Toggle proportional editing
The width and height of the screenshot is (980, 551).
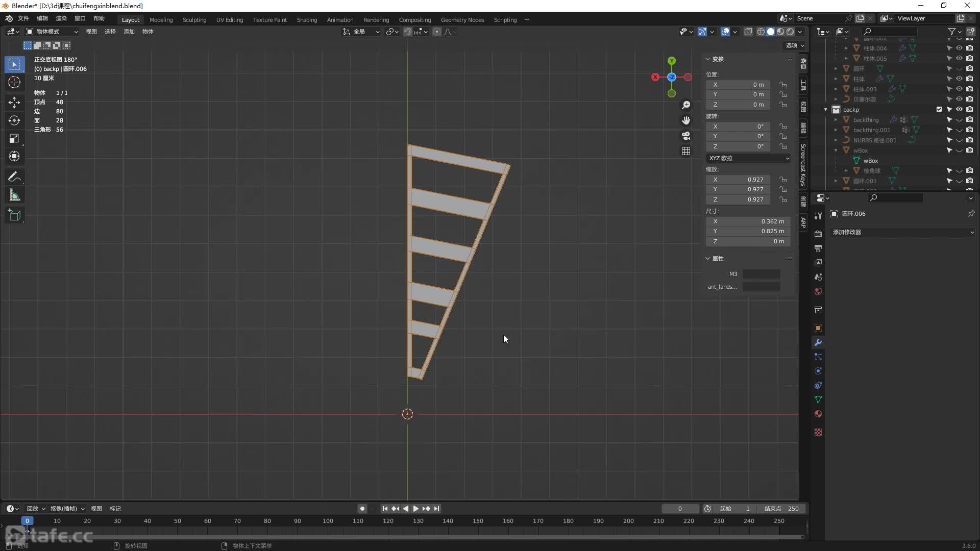point(437,32)
